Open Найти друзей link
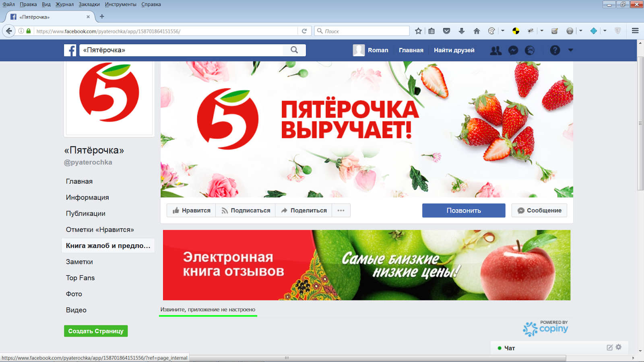This screenshot has width=644, height=362. click(454, 50)
